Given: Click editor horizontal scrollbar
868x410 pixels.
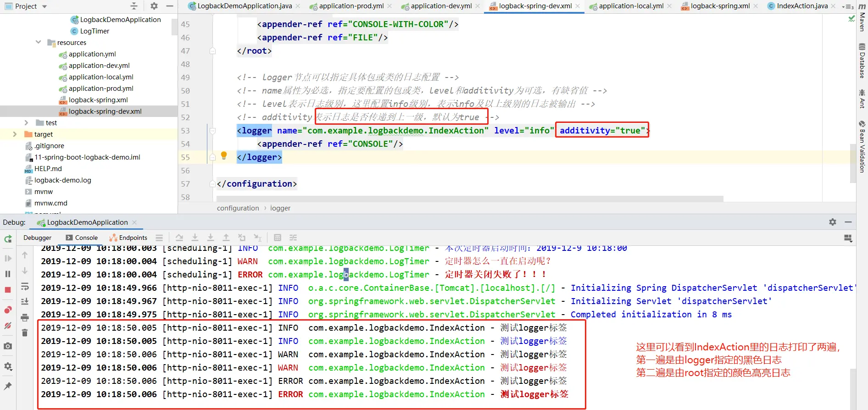Looking at the screenshot, I should 470,199.
